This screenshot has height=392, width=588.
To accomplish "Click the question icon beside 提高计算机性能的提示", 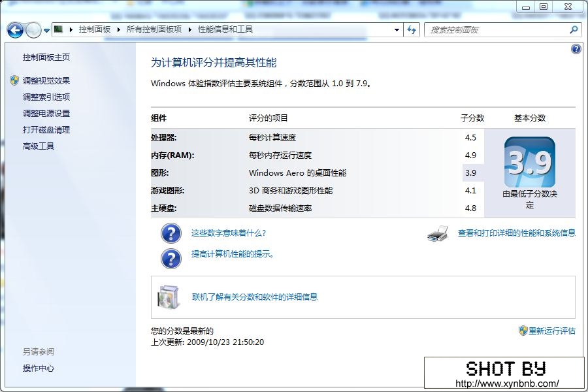I will click(171, 257).
